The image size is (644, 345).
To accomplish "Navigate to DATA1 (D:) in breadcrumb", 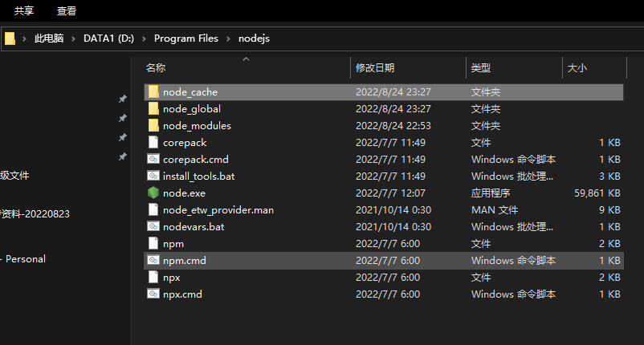I will [109, 39].
